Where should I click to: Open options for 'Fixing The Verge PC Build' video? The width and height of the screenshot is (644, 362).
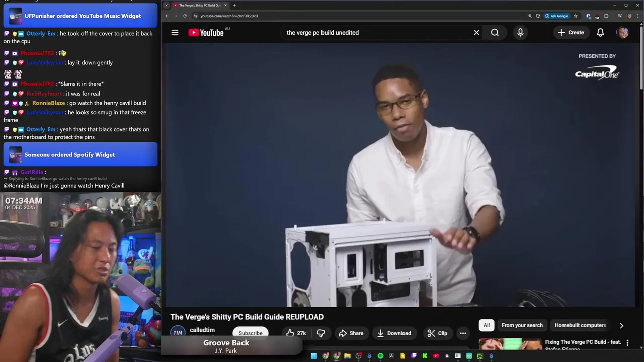(627, 343)
